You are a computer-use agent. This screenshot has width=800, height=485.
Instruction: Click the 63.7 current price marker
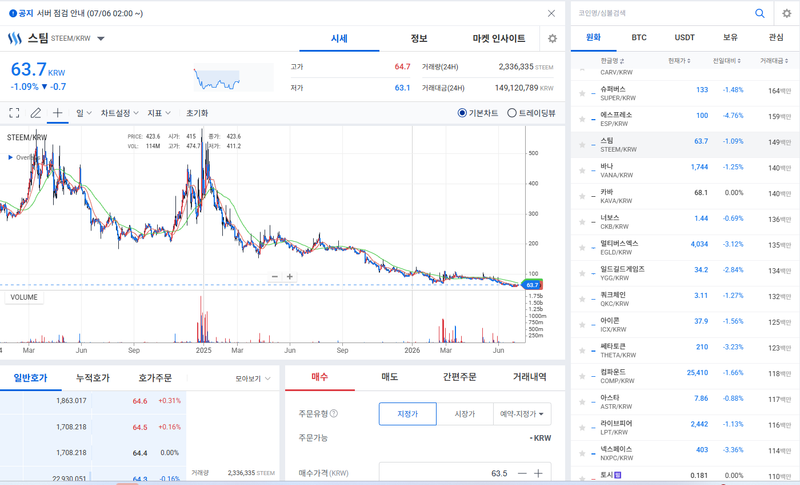click(x=532, y=285)
